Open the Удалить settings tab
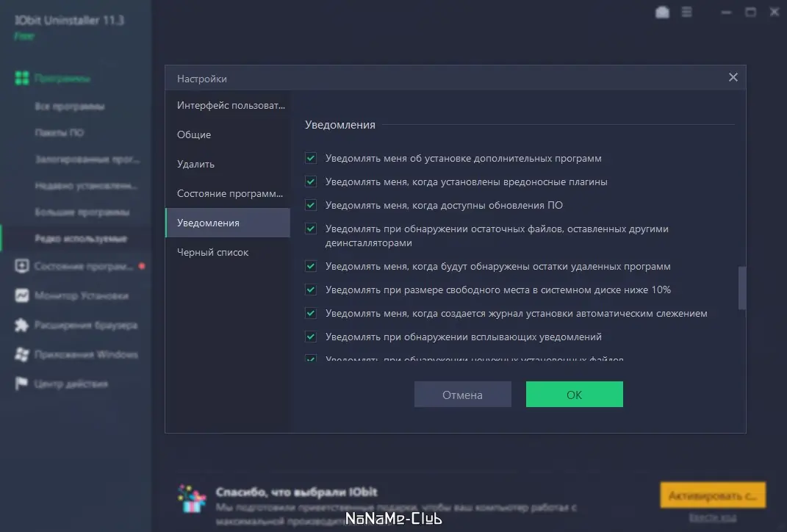 click(x=228, y=164)
